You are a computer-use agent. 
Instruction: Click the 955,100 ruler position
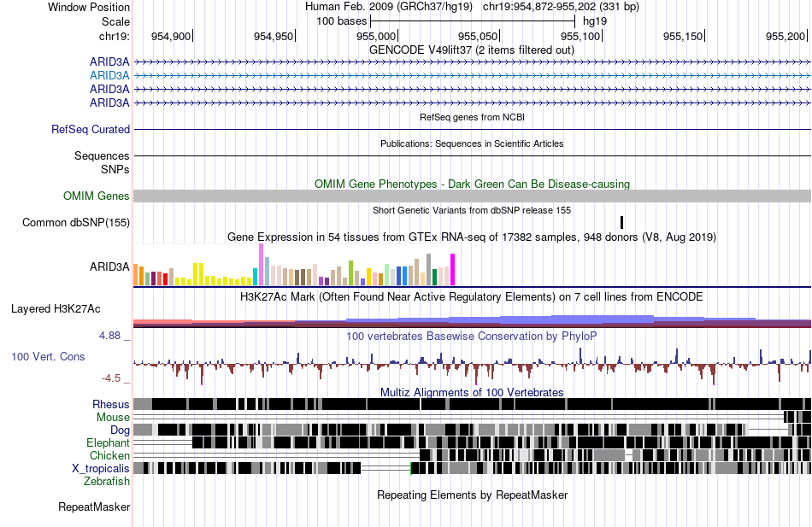pyautogui.click(x=580, y=36)
